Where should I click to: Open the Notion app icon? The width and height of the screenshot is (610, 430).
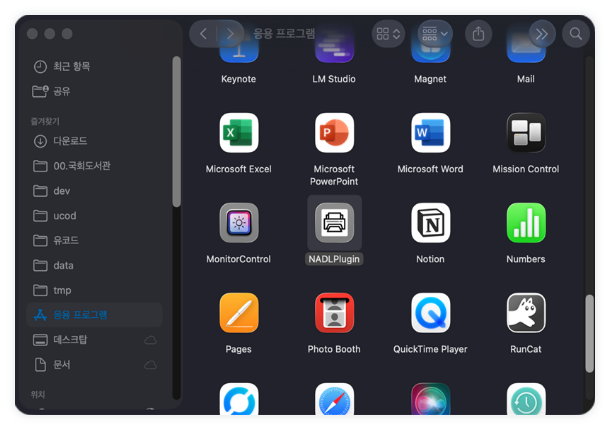coord(430,223)
